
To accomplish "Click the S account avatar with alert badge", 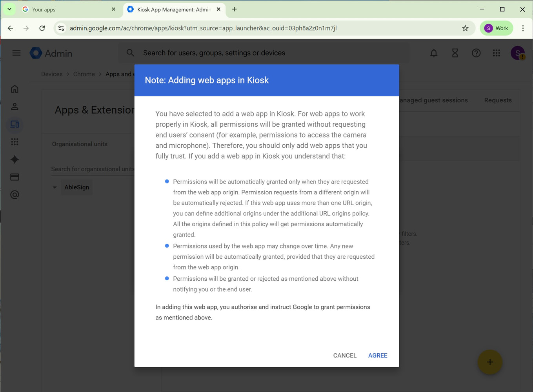I will pos(517,53).
